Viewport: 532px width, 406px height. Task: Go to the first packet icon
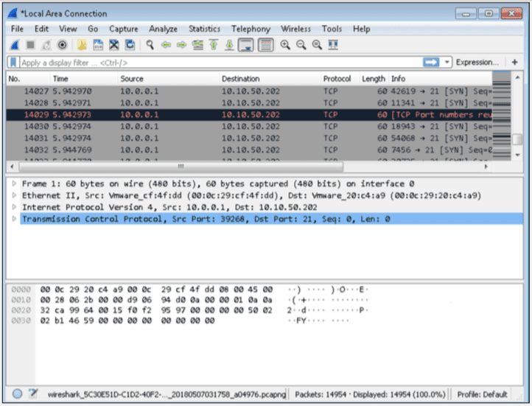[214, 45]
